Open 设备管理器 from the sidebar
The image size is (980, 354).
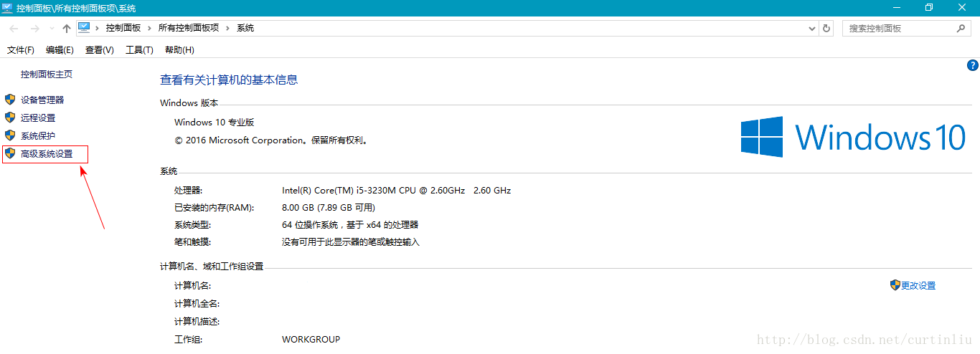42,100
